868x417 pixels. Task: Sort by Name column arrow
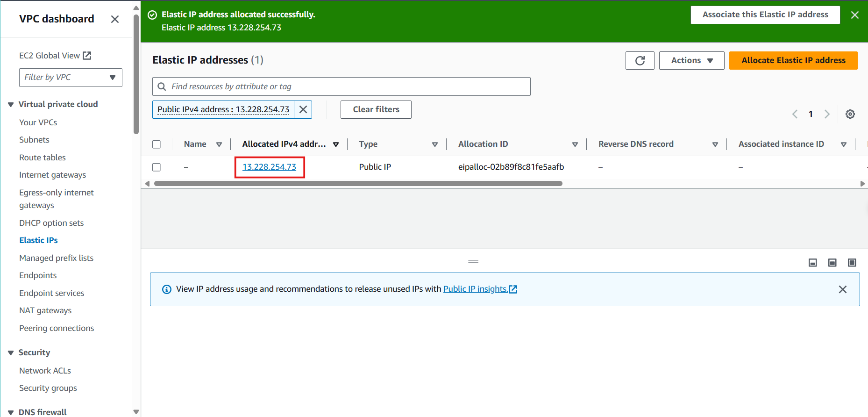pos(219,144)
